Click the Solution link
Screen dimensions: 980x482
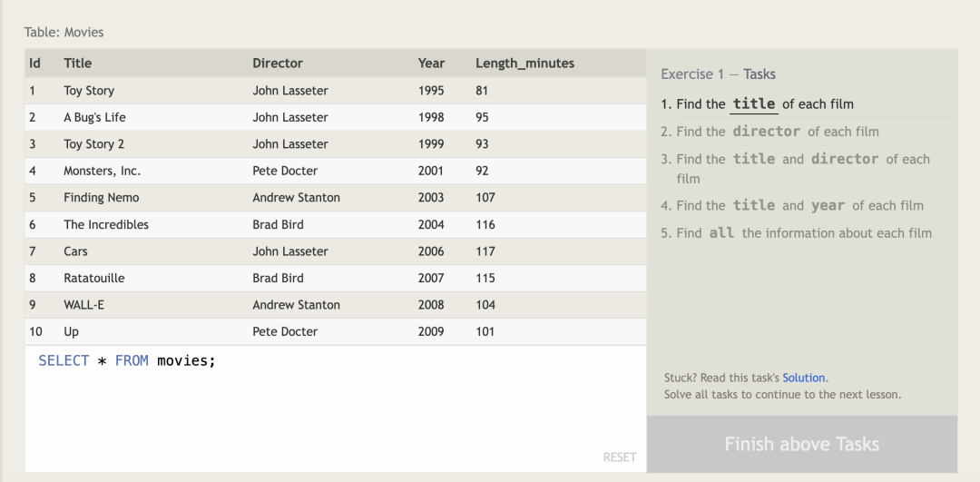pos(804,378)
